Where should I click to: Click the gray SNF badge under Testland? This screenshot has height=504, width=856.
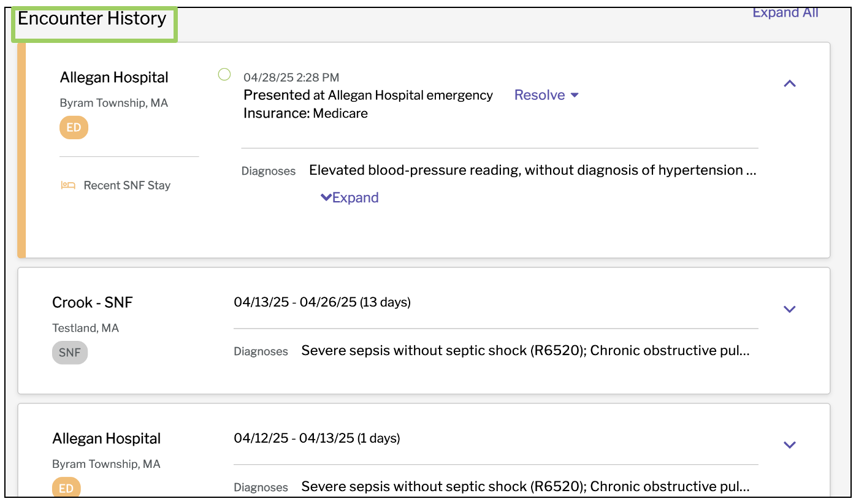click(70, 353)
